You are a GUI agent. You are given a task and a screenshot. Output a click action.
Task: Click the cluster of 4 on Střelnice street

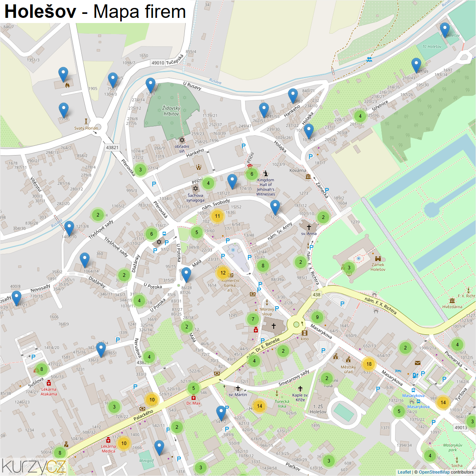pos(360,116)
